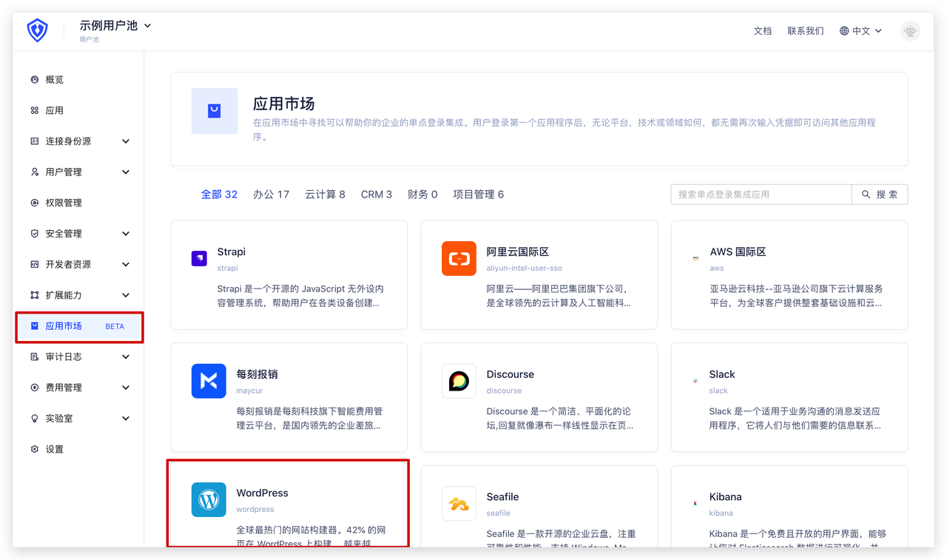Image resolution: width=947 pixels, height=560 pixels.
Task: Click the globe language icon
Action: [844, 31]
